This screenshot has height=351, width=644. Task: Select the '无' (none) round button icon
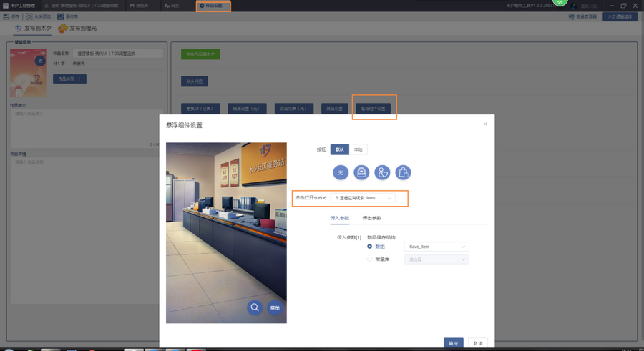pos(341,172)
